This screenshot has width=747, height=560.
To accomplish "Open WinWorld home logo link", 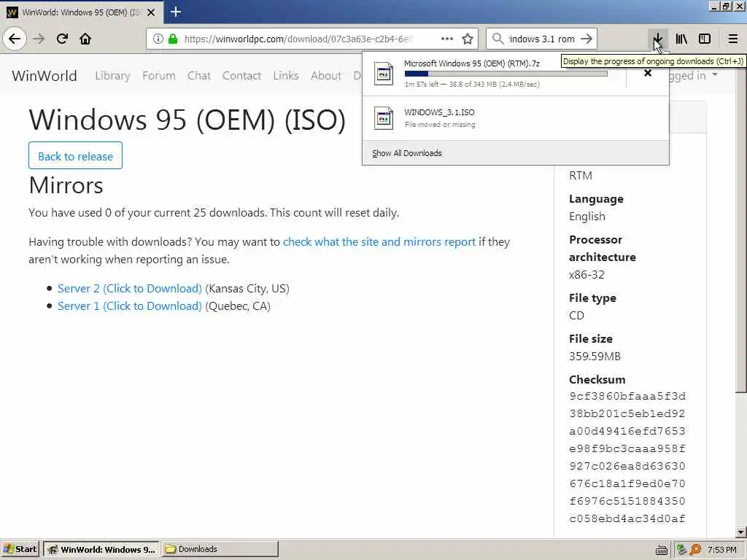I will tap(44, 76).
